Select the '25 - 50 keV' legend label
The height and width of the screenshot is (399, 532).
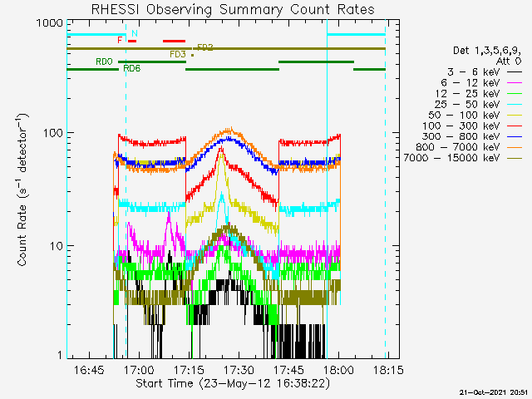[x=467, y=104]
